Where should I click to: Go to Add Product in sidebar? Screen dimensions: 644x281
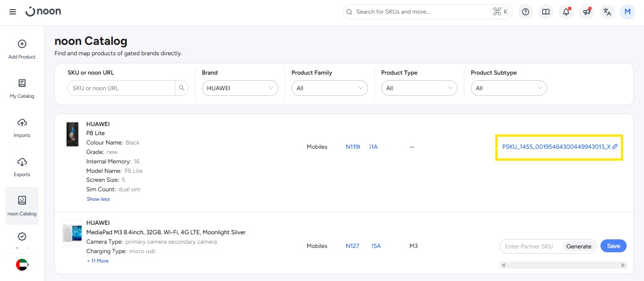coord(22,49)
